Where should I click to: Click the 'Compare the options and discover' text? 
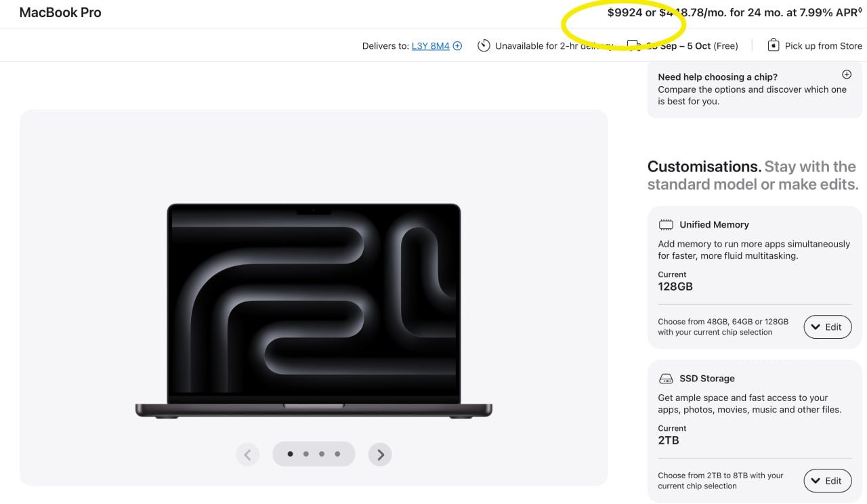[753, 96]
